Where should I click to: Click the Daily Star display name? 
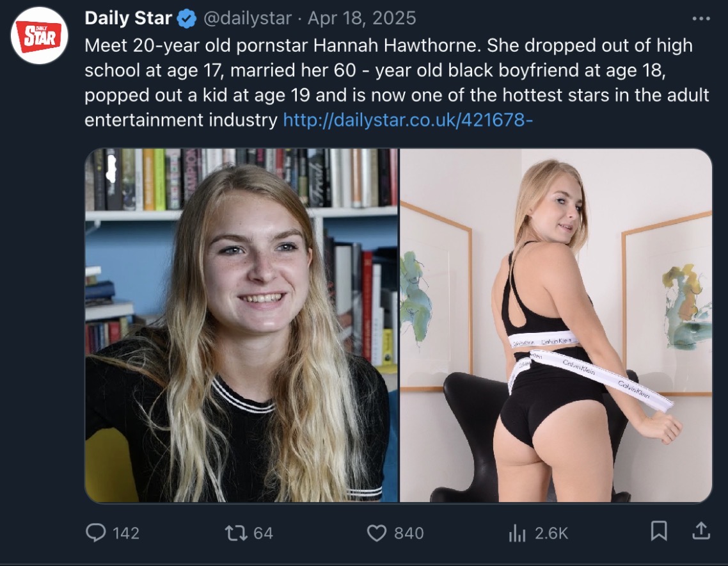(128, 18)
